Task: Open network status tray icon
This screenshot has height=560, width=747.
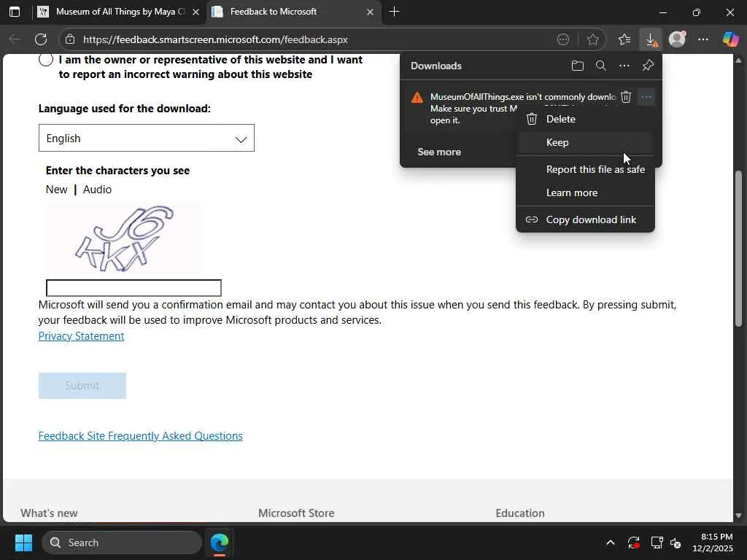Action: (x=657, y=542)
